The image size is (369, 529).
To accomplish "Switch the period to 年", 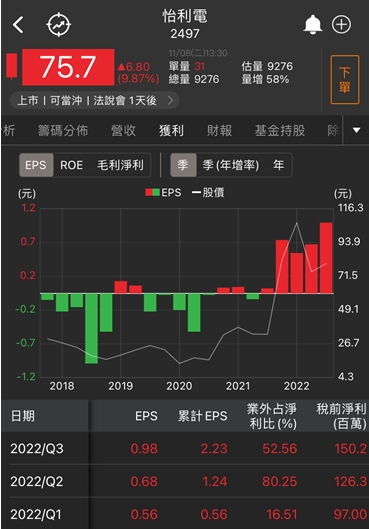I will coord(278,165).
